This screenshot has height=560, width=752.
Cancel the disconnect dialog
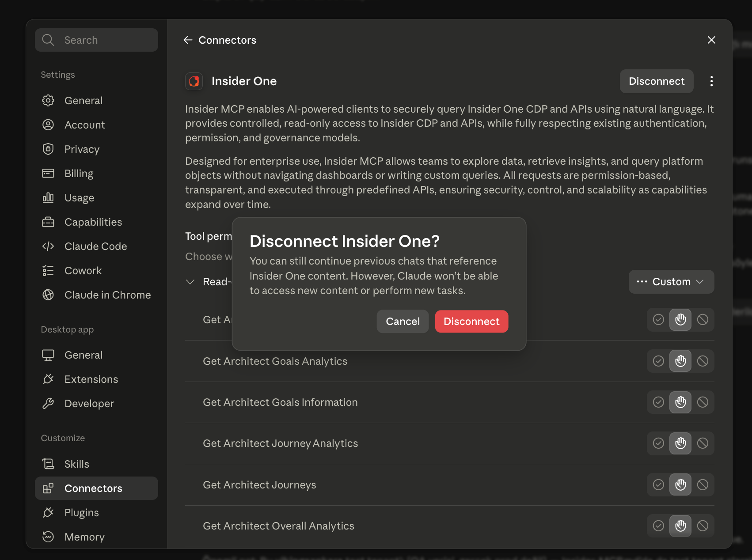[x=403, y=322]
